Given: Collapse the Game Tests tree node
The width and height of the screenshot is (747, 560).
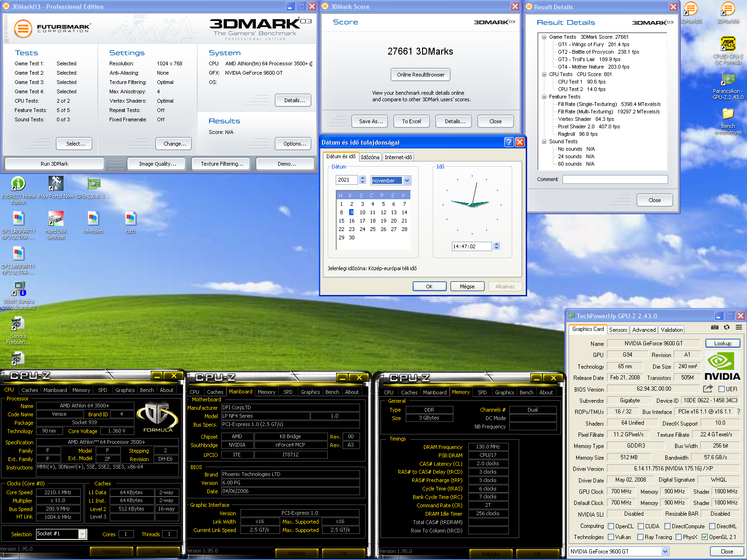Looking at the screenshot, I should (544, 37).
